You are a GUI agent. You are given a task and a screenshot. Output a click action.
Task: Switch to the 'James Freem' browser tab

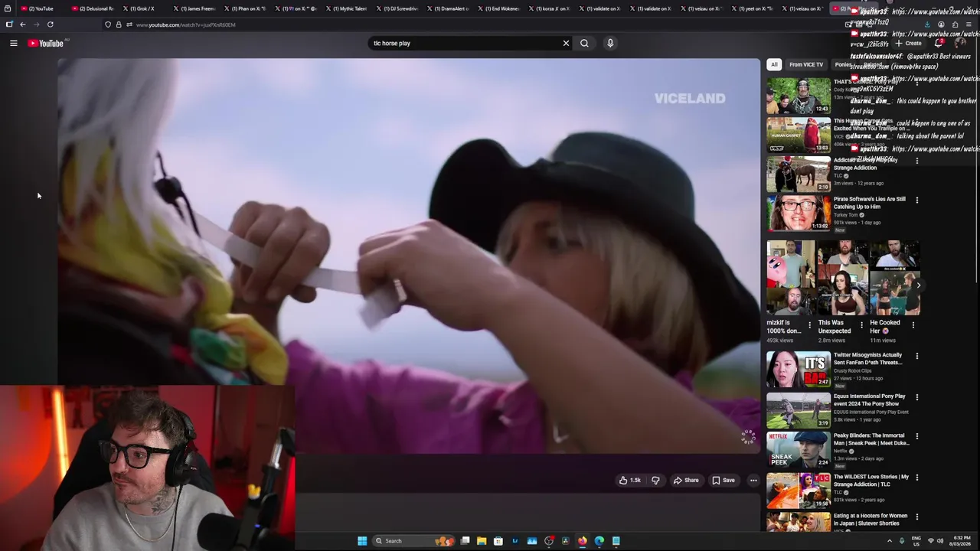[192, 8]
